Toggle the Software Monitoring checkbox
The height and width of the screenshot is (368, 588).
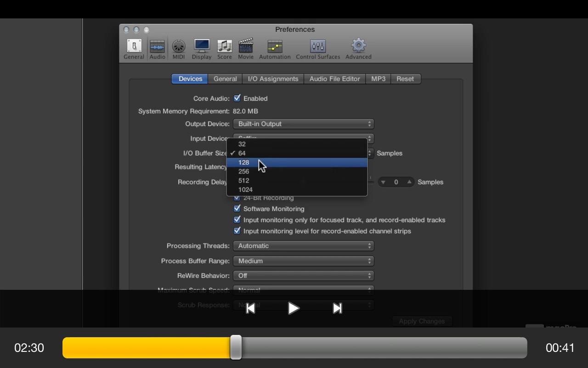click(x=237, y=208)
